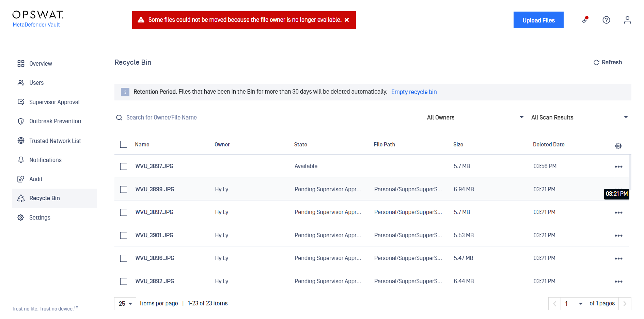
Task: Open more actions for WVU_3901.JPG
Action: click(x=618, y=236)
